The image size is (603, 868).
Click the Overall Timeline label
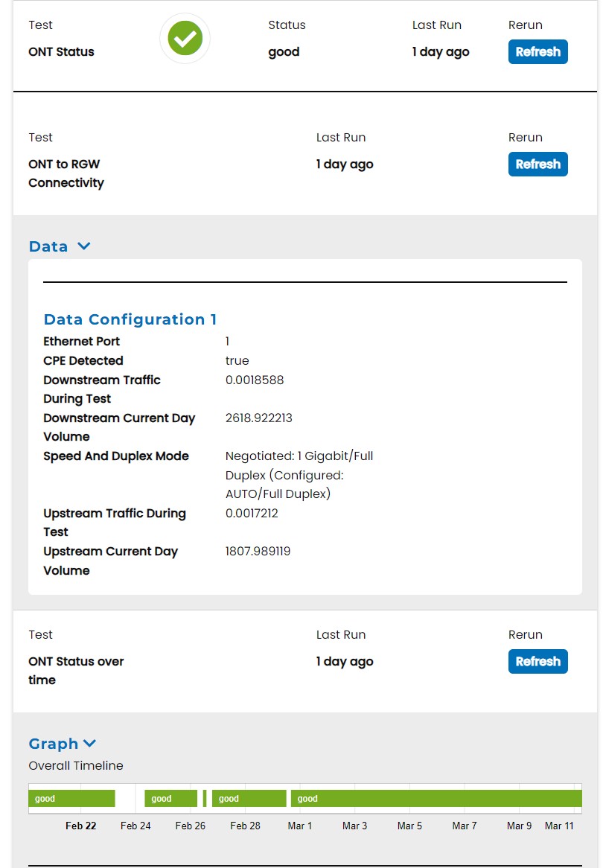[76, 766]
